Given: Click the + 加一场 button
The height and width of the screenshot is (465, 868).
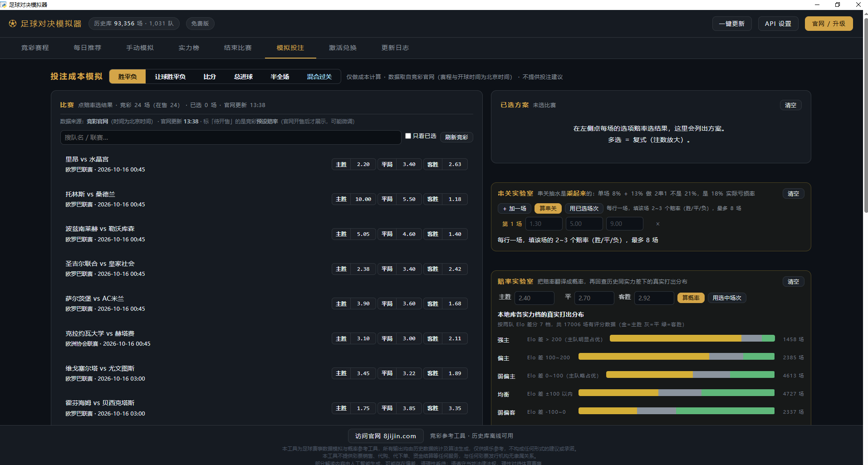Looking at the screenshot, I should (515, 208).
